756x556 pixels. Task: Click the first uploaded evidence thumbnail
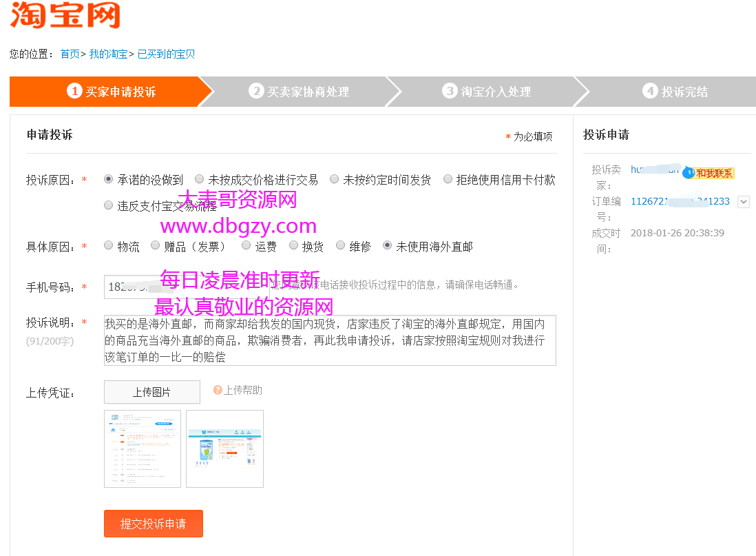[x=143, y=449]
